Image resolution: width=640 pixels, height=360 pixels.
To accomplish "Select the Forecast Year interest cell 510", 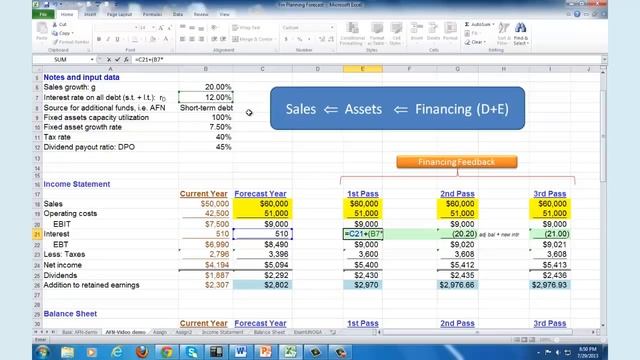I will (x=262, y=234).
